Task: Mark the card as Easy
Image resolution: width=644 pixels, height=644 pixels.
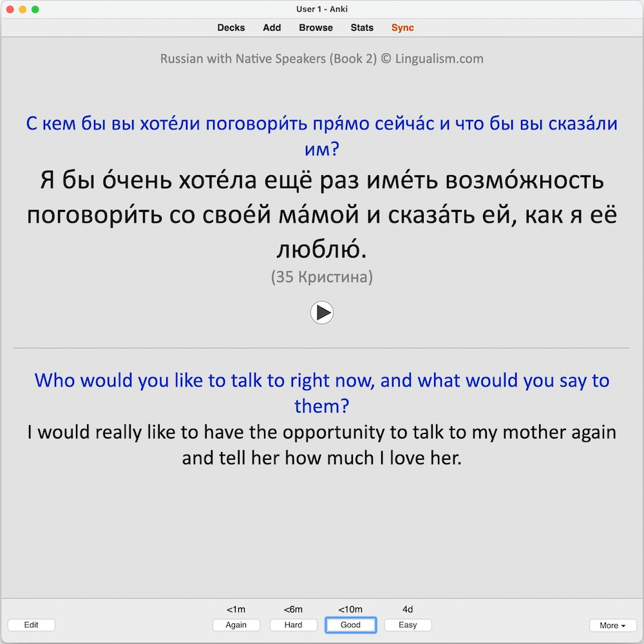Action: 408,625
